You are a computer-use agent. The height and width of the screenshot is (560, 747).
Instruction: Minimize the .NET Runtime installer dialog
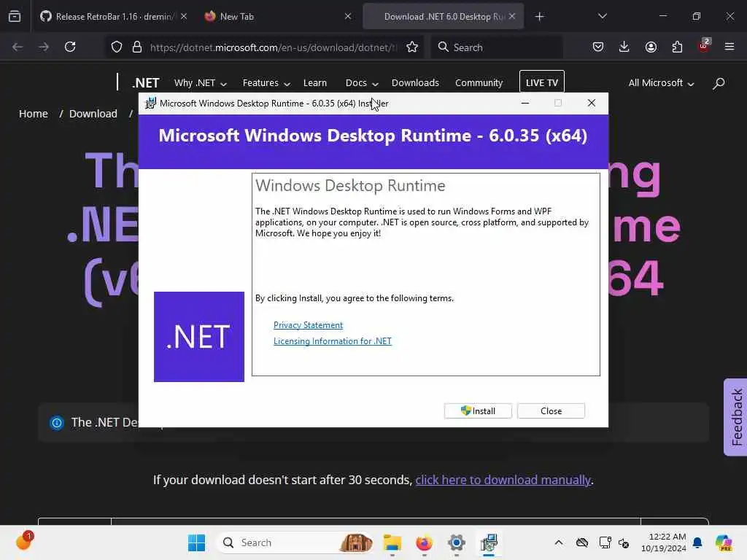point(525,103)
